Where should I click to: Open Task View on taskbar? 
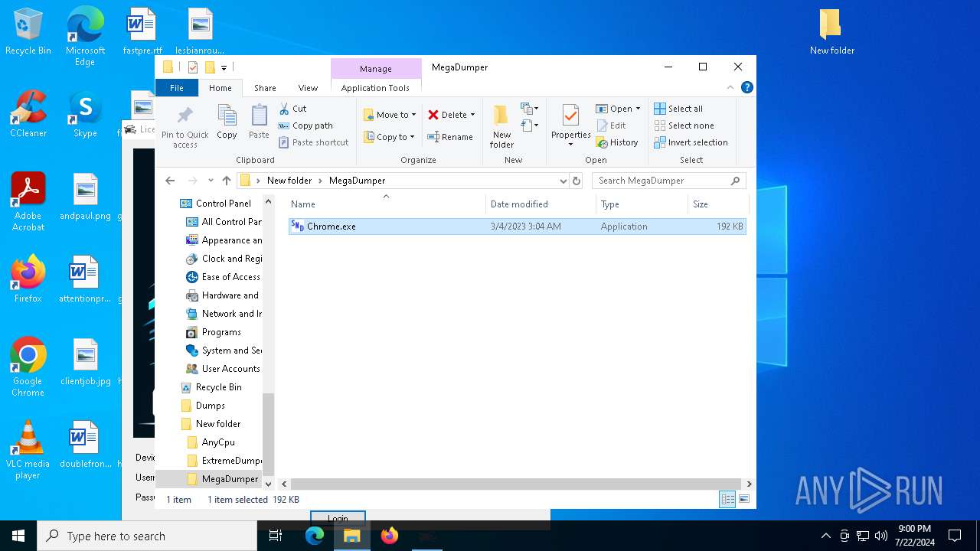click(x=276, y=536)
